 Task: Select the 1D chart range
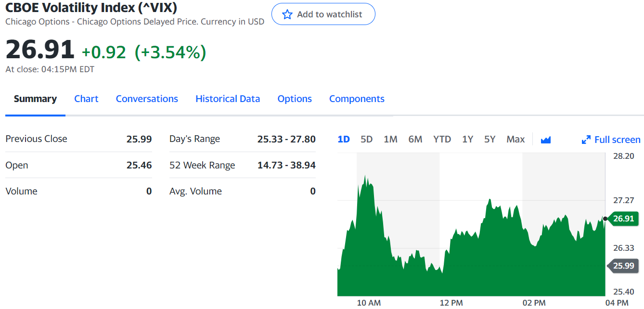[344, 139]
